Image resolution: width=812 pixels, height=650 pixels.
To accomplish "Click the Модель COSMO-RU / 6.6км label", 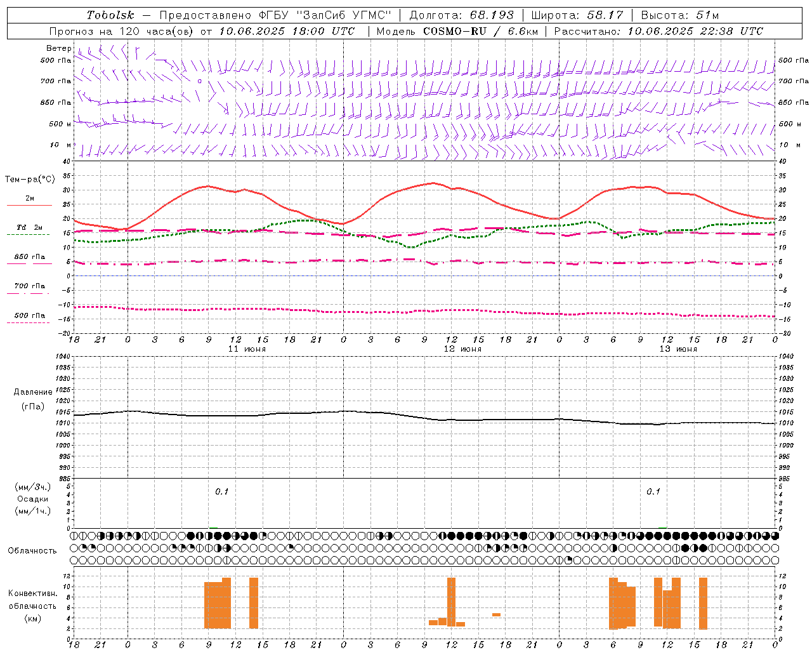I will 457,31.
